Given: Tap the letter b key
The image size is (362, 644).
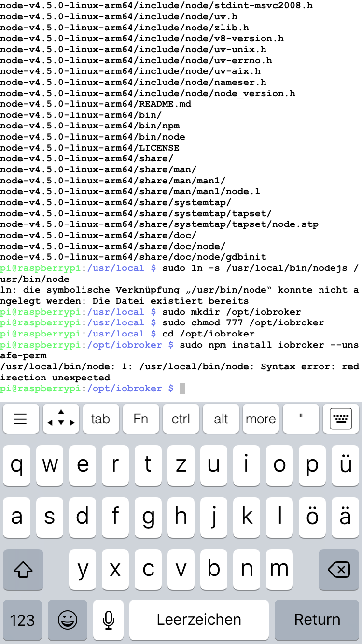Looking at the screenshot, I should (x=214, y=570).
